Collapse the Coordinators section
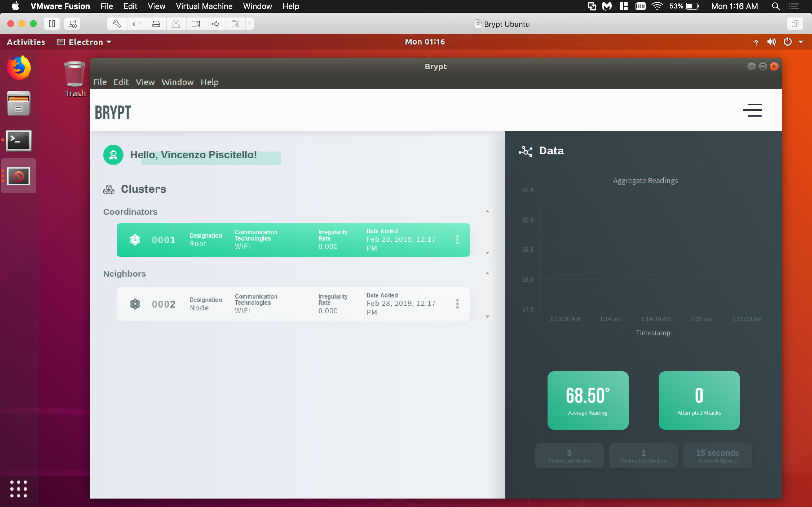812x507 pixels. [487, 212]
